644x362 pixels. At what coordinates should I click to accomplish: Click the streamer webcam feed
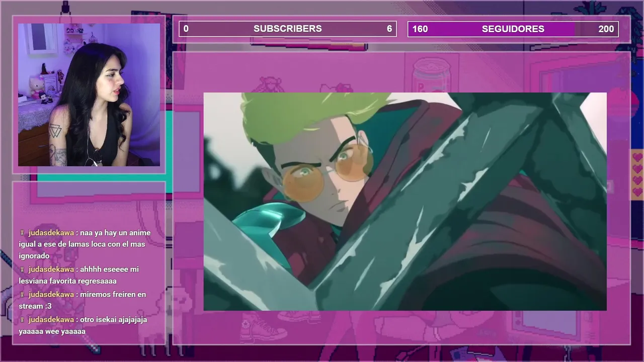pyautogui.click(x=89, y=95)
